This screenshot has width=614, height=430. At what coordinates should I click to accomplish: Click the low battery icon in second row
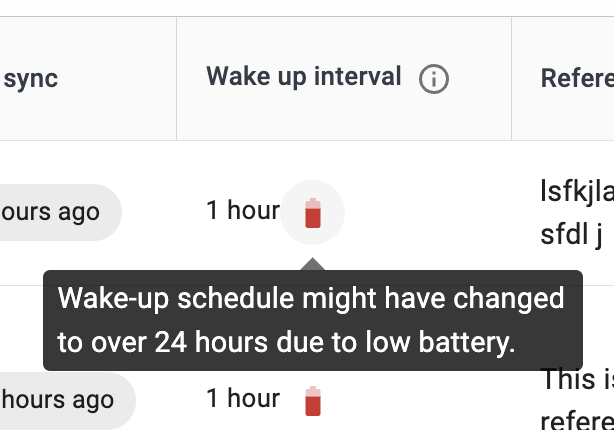click(312, 400)
